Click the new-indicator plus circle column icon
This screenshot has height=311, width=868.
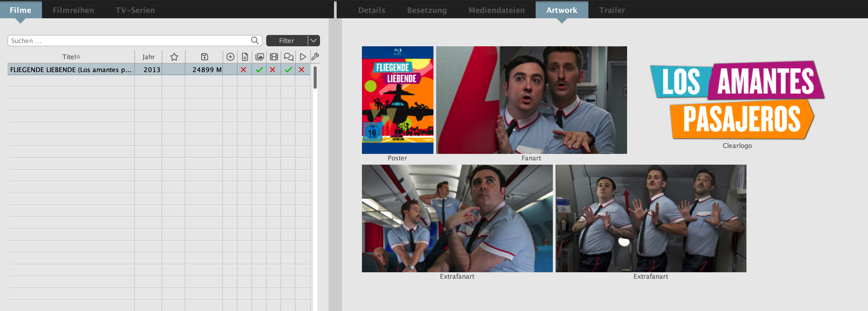(230, 56)
